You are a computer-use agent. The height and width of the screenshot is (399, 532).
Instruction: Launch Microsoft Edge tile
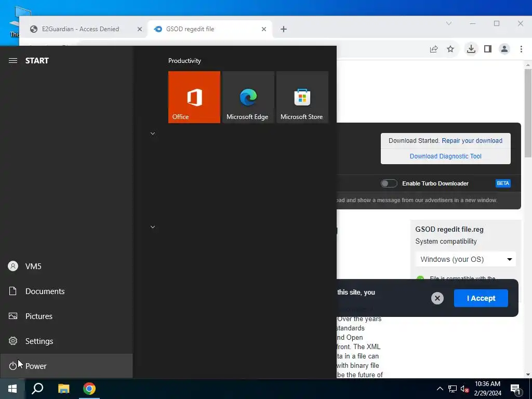(x=248, y=97)
